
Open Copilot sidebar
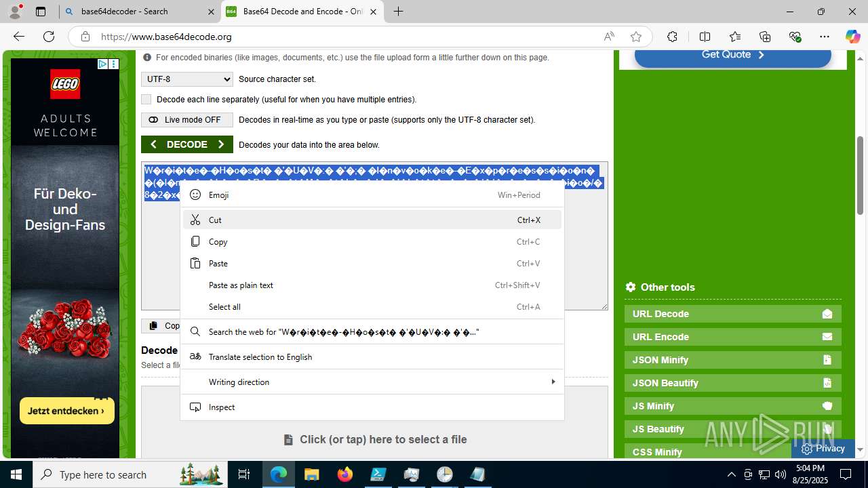pyautogui.click(x=852, y=37)
